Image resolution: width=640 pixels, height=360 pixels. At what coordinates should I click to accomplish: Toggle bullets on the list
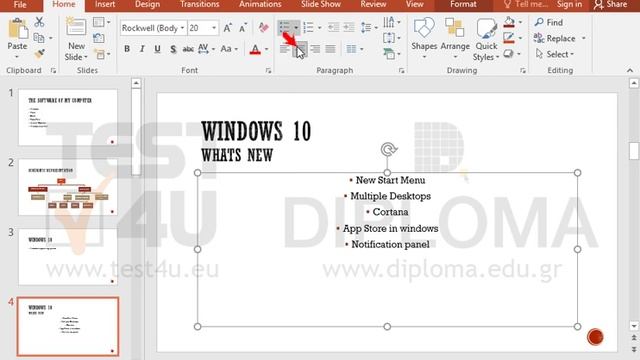click(x=285, y=28)
